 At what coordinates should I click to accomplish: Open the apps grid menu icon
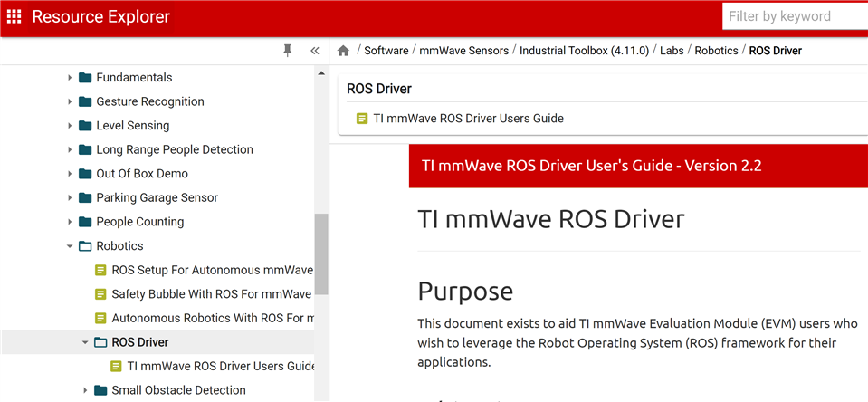[x=14, y=16]
